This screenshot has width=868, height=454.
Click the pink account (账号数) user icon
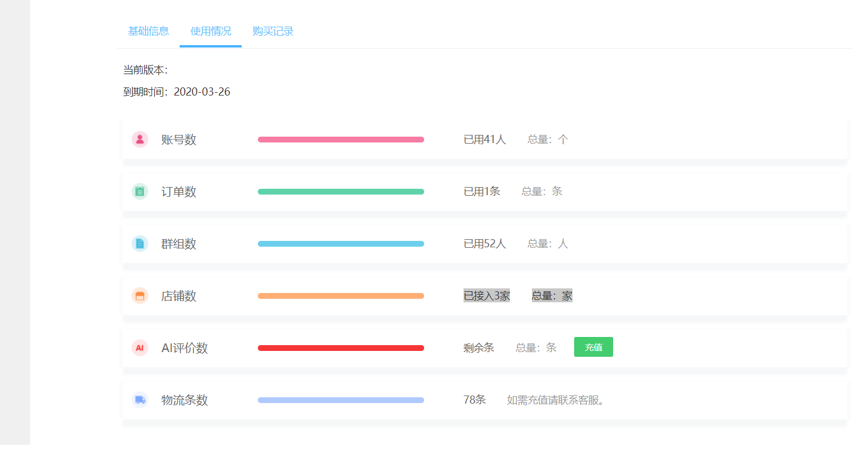pos(140,140)
